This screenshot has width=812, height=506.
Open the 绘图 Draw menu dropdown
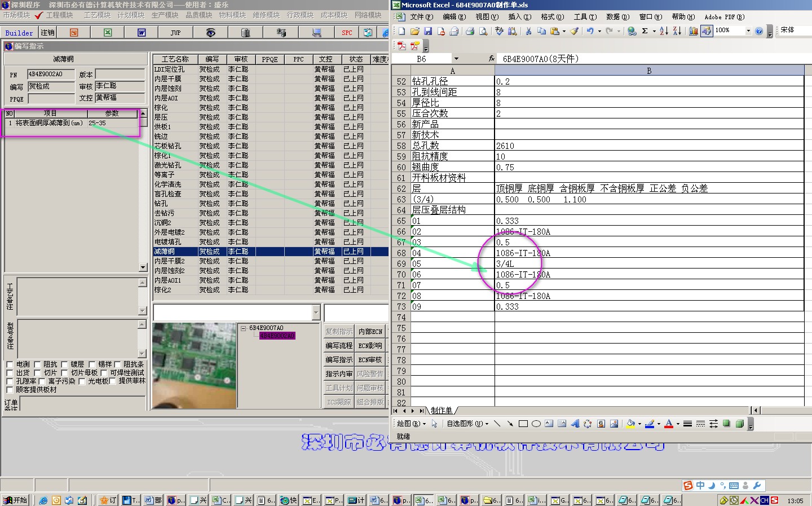[411, 424]
